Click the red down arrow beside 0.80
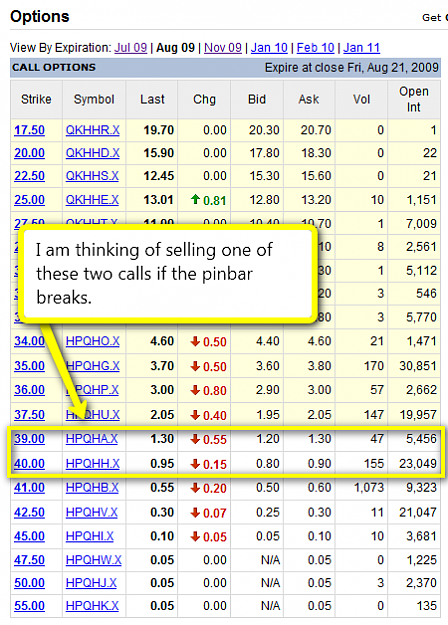 coord(195,390)
